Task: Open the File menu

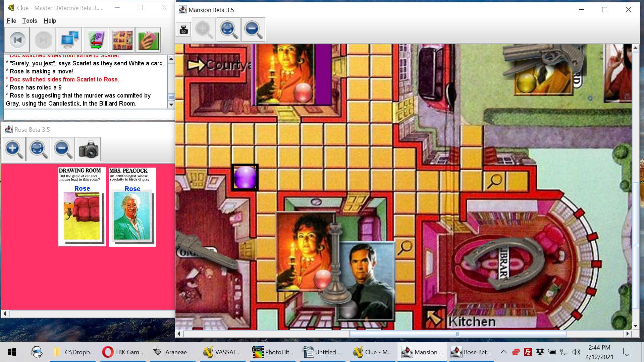Action: point(11,21)
